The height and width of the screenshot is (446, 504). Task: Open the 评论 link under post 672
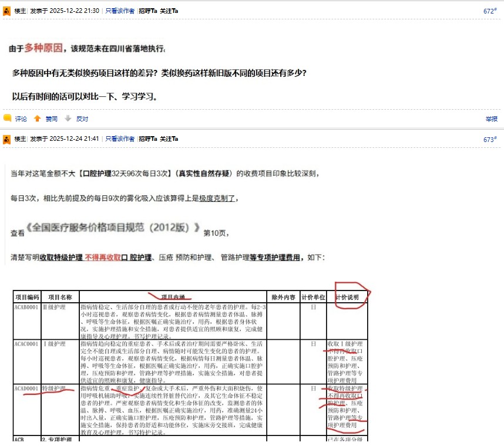click(x=21, y=119)
